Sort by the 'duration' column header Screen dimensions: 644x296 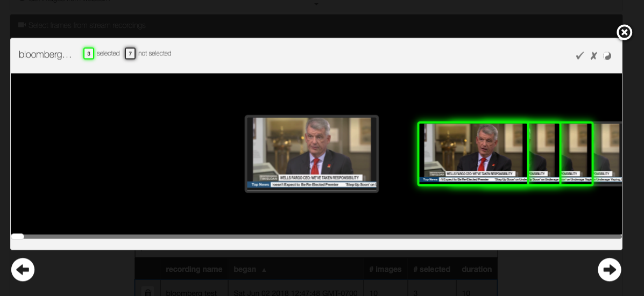coord(477,269)
